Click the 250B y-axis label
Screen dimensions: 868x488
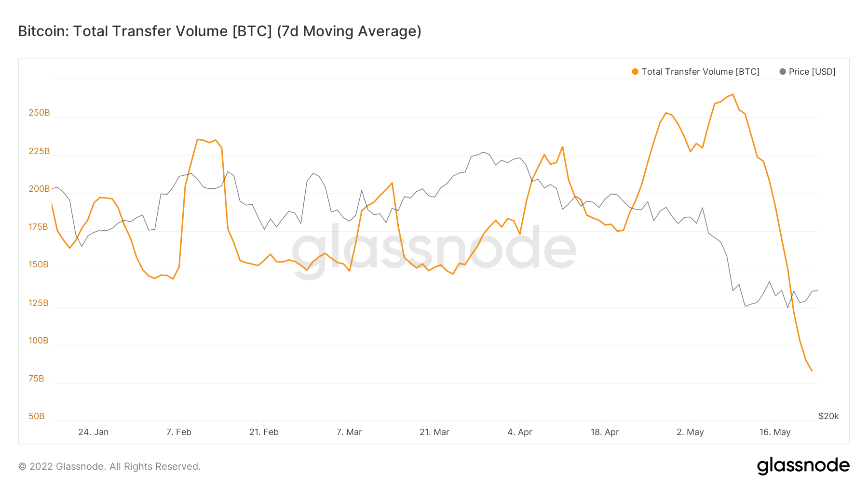tap(39, 113)
